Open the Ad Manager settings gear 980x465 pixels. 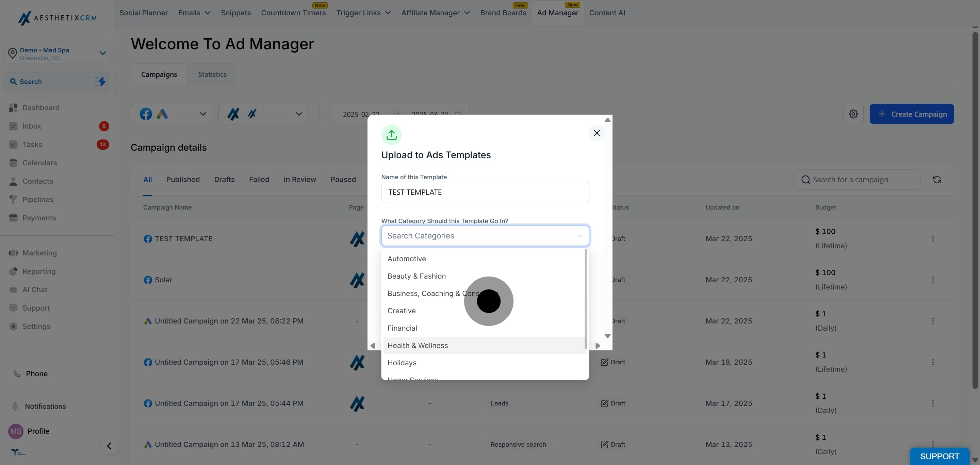[x=853, y=114]
